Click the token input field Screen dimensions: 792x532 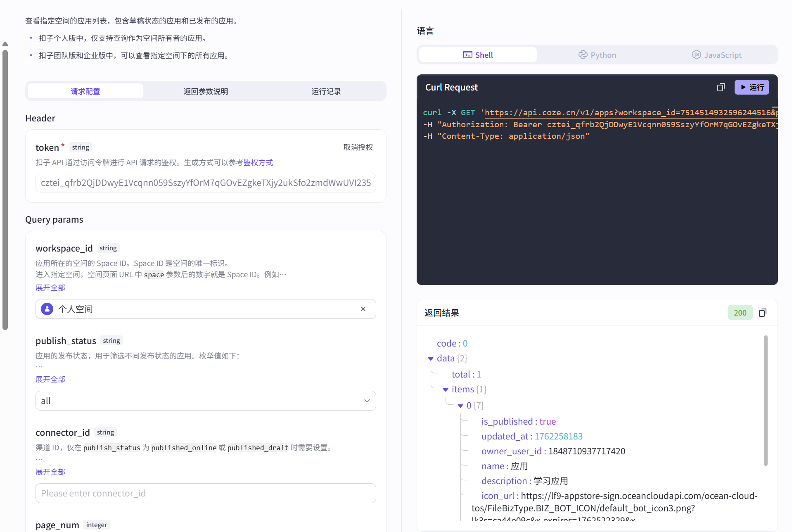tap(206, 183)
